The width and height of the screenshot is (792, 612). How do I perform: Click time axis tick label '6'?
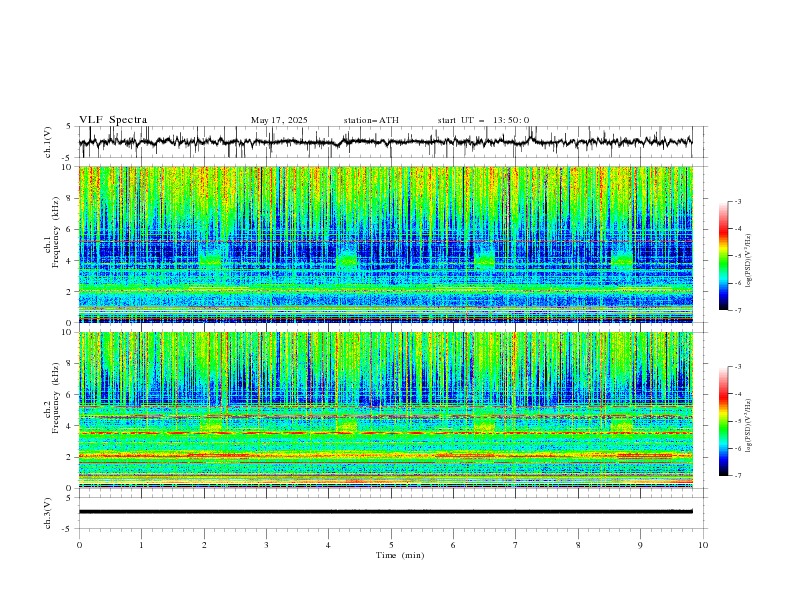point(453,545)
